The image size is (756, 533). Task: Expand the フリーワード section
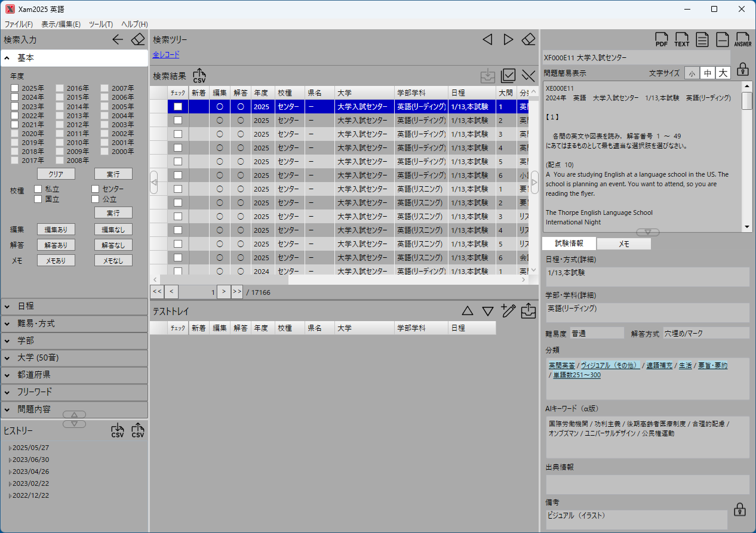74,393
